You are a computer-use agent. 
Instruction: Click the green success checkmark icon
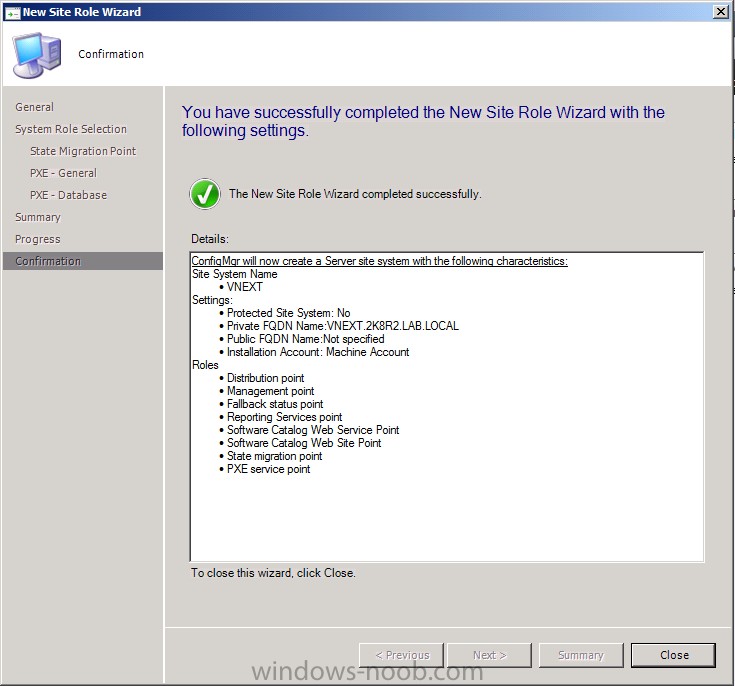point(205,194)
